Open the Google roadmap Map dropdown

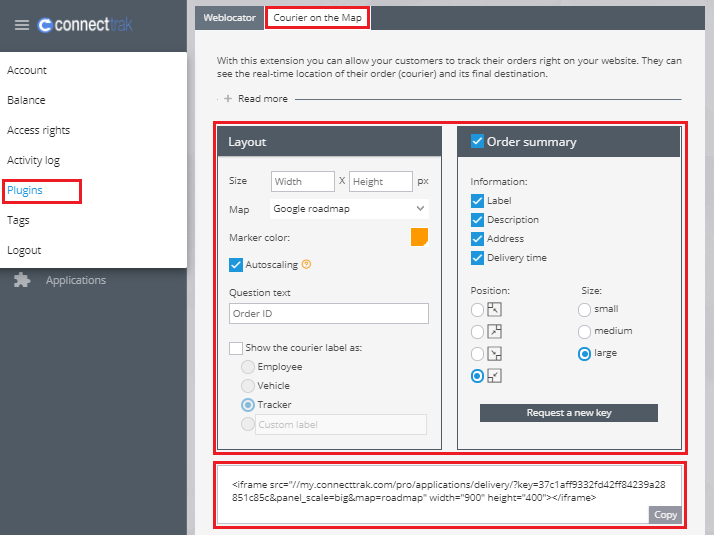pos(349,209)
